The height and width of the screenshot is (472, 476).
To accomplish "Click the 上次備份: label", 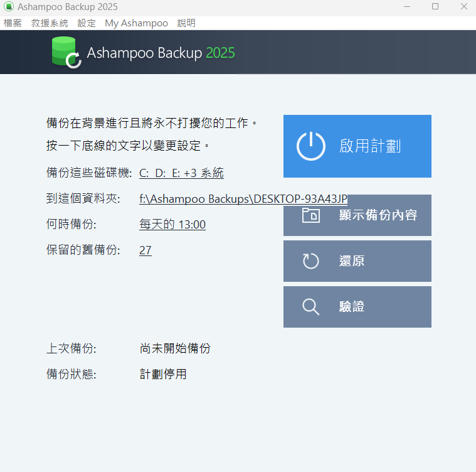I will click(x=71, y=348).
